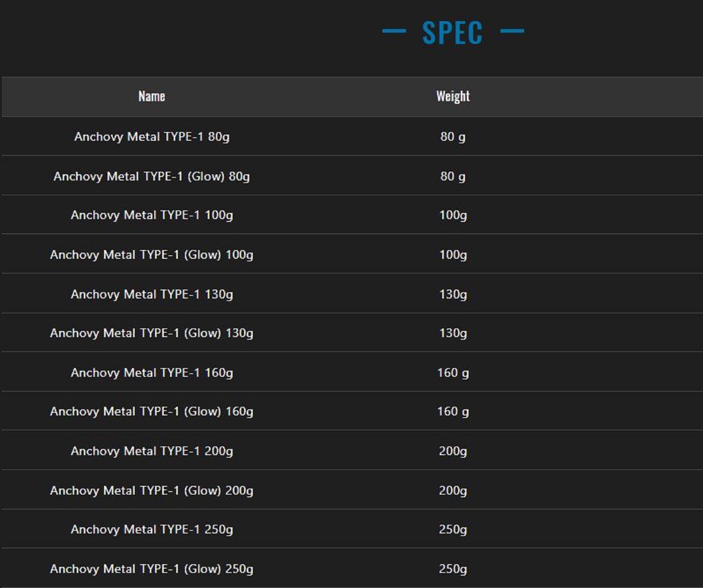Click Anchovy Metal TYPE-1 160g name cell
This screenshot has width=703, height=588.
coord(151,373)
